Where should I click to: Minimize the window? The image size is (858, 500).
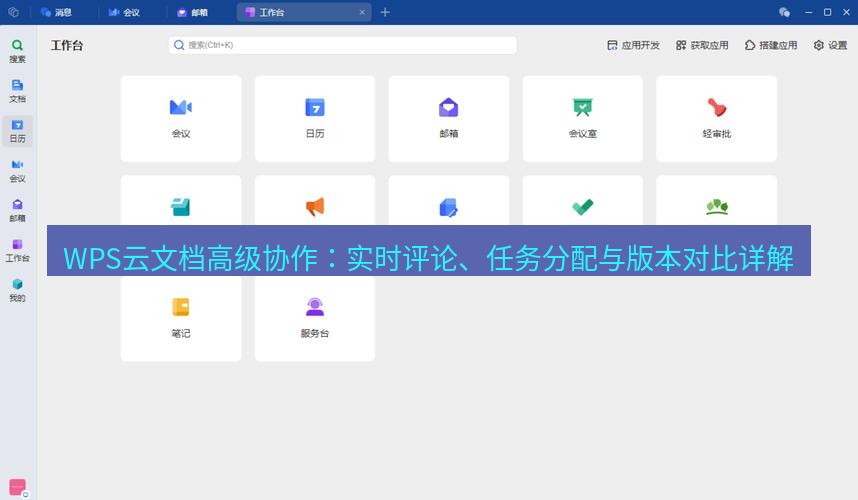[x=809, y=12]
